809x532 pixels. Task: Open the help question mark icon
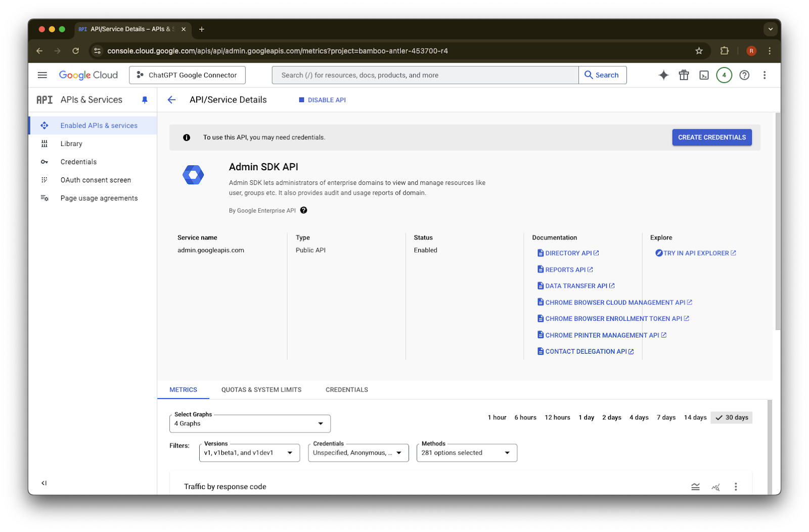744,75
